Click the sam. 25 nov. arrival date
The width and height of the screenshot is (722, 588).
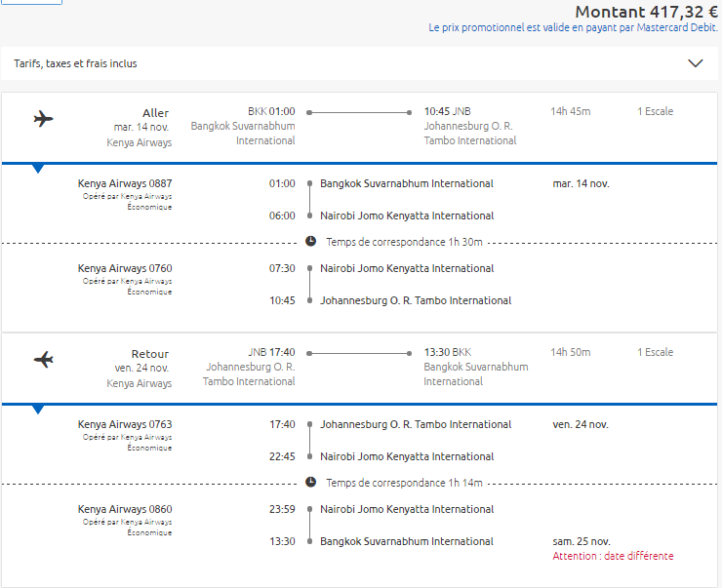[582, 541]
